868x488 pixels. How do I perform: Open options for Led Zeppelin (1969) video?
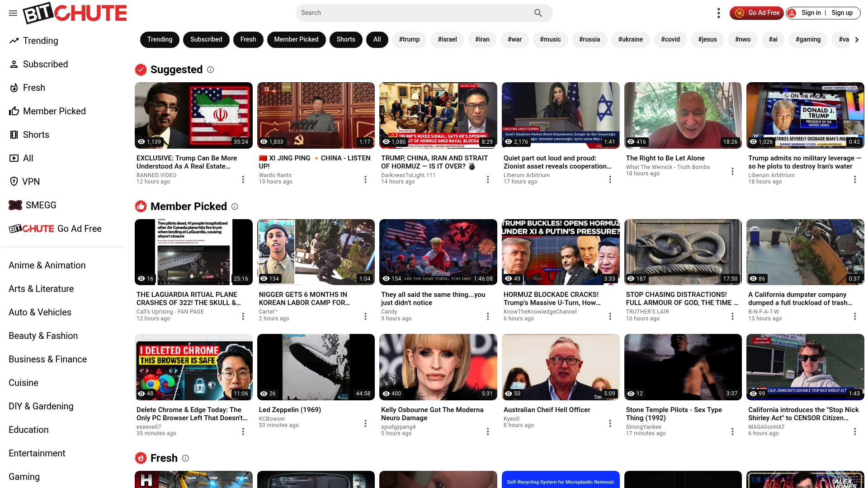click(x=365, y=423)
